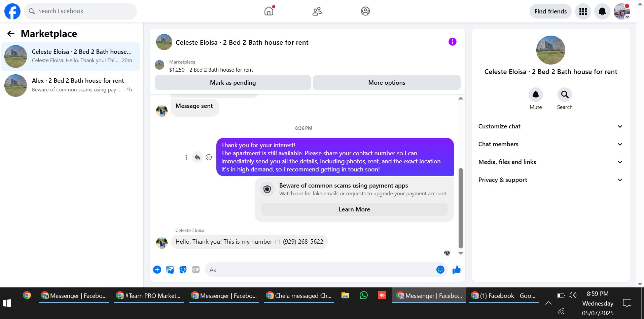Click the Search Facebook input field
The image size is (644, 319).
click(x=80, y=11)
